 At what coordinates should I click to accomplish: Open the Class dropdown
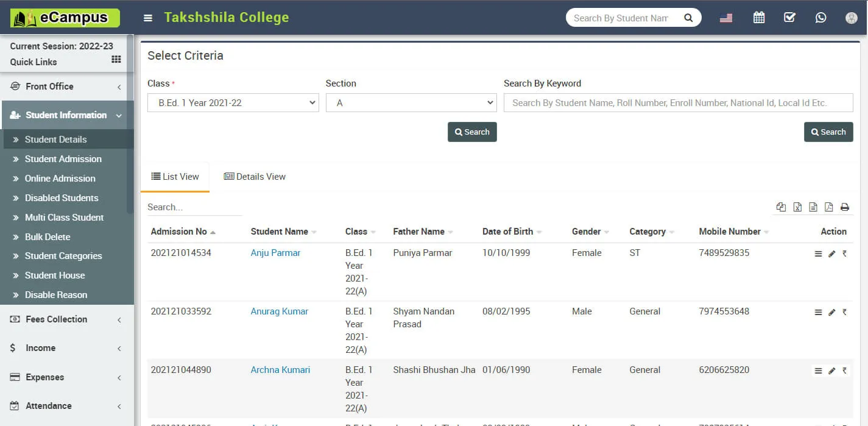tap(233, 102)
